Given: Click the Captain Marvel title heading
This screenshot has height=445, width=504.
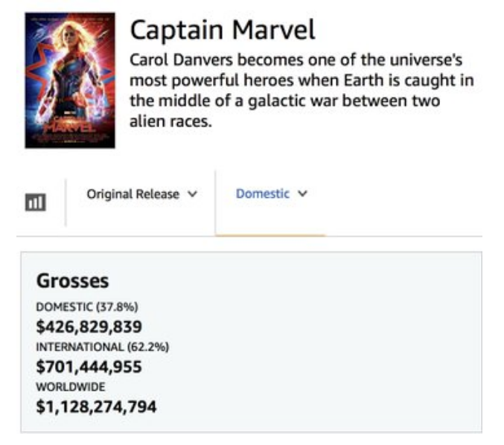Looking at the screenshot, I should [x=223, y=30].
